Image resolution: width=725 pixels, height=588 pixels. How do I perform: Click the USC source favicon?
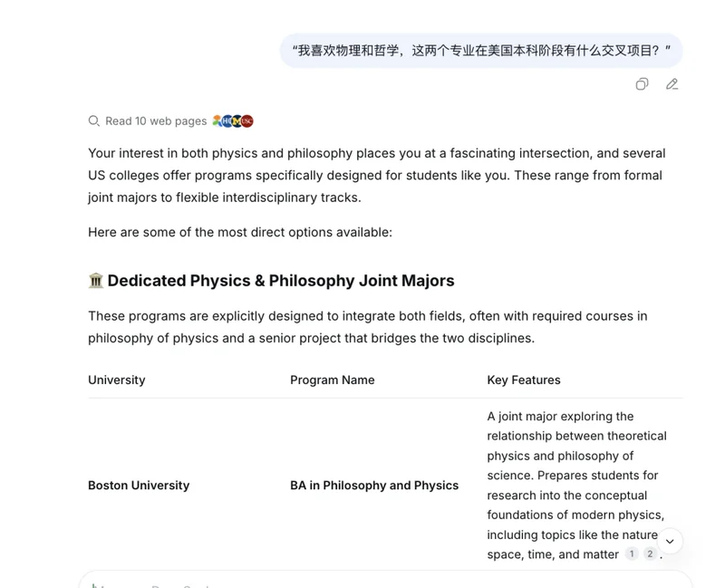tap(247, 121)
